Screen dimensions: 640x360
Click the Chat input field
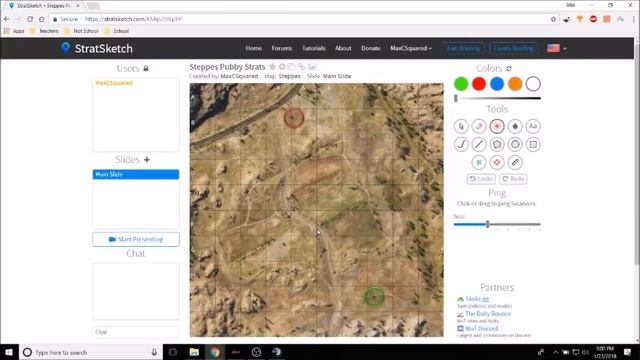(x=136, y=332)
